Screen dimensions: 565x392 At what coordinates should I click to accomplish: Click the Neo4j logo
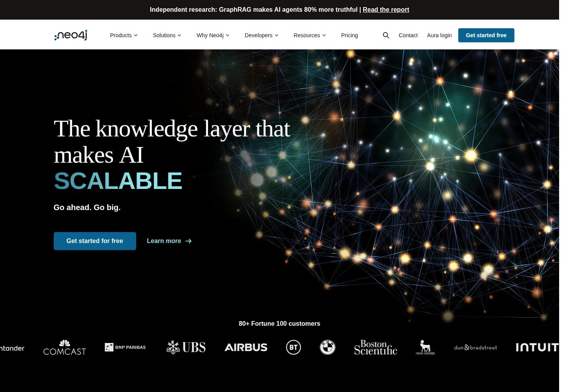click(x=71, y=35)
